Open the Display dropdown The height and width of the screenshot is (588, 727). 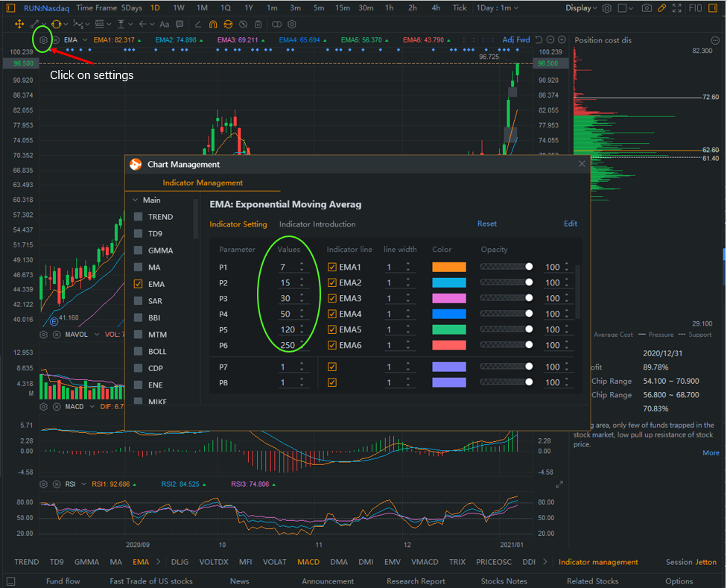579,8
